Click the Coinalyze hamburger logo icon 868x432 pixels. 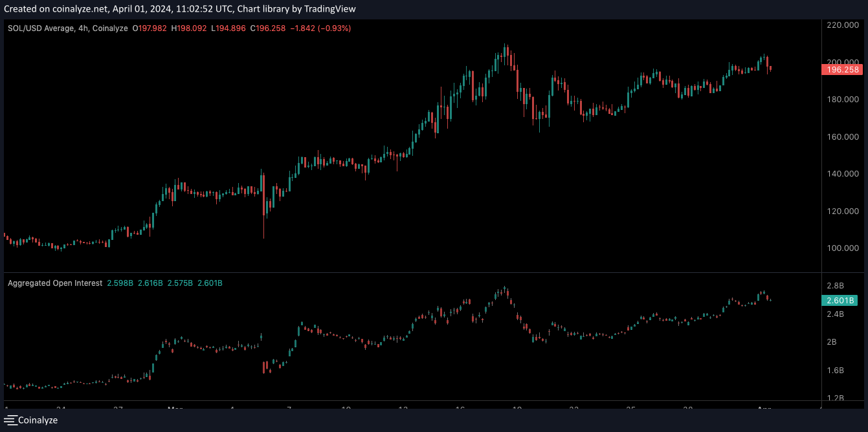click(10, 420)
